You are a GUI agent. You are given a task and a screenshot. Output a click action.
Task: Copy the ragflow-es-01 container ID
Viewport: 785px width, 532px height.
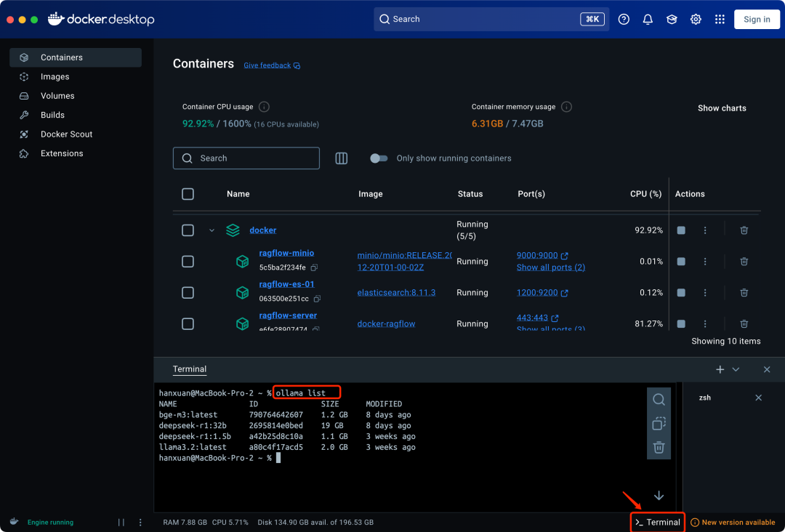(x=317, y=299)
